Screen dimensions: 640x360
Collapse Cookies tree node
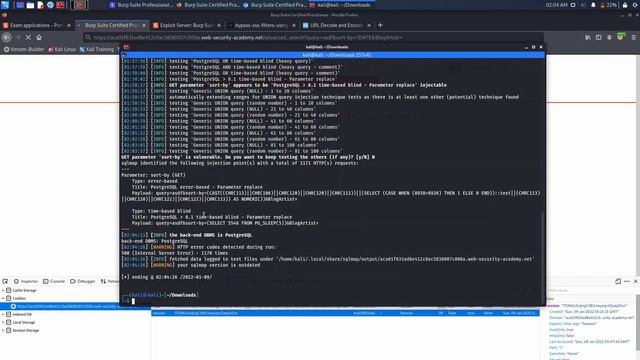(3, 298)
